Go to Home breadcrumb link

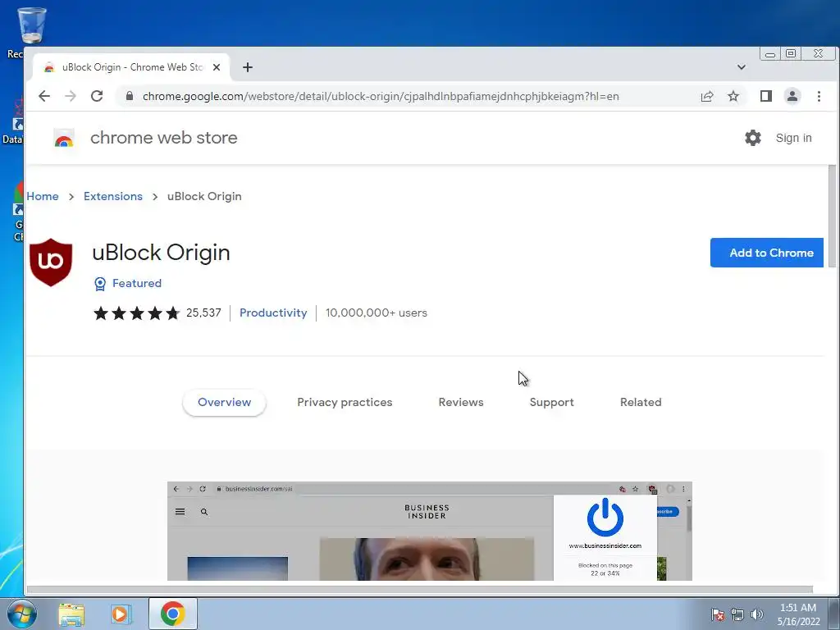(x=43, y=196)
